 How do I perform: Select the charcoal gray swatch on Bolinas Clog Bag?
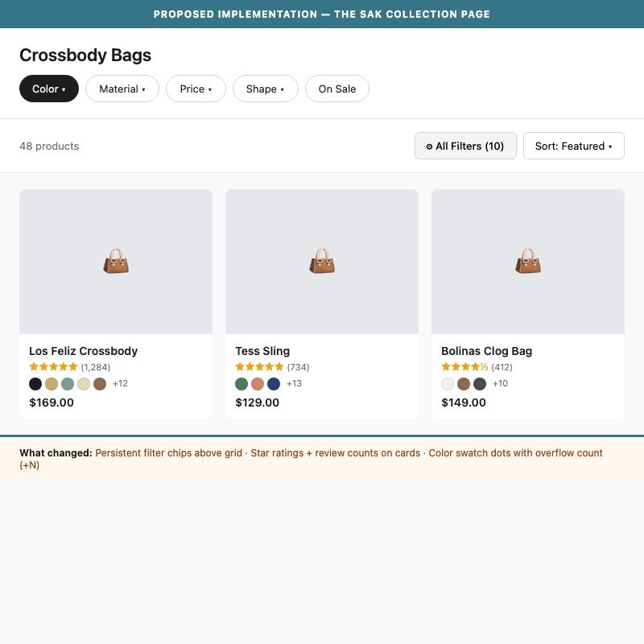[480, 384]
